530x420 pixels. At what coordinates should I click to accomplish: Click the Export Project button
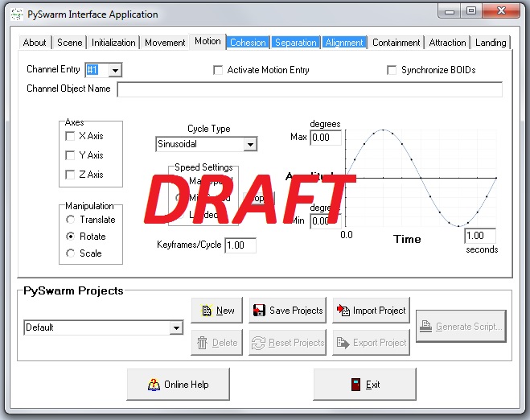pos(371,343)
